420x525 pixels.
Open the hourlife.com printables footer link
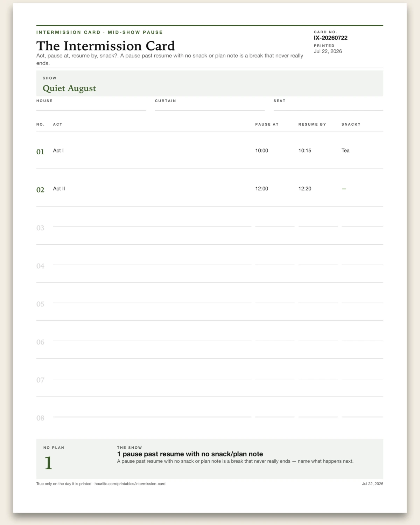click(x=130, y=484)
